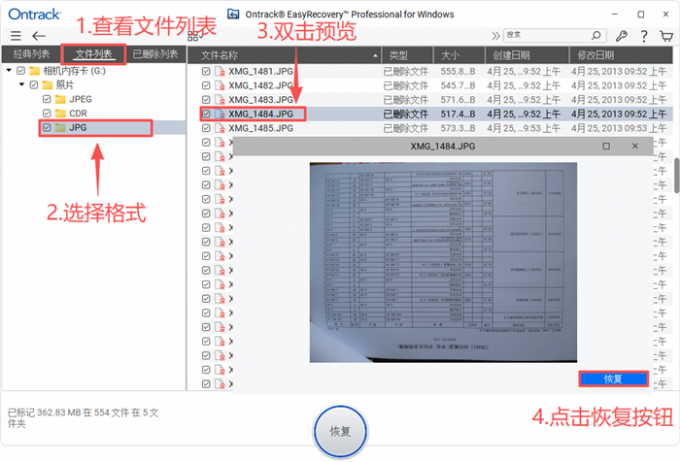
Task: Toggle checkbox for 相机内存卡 (G:)
Action: coord(21,71)
